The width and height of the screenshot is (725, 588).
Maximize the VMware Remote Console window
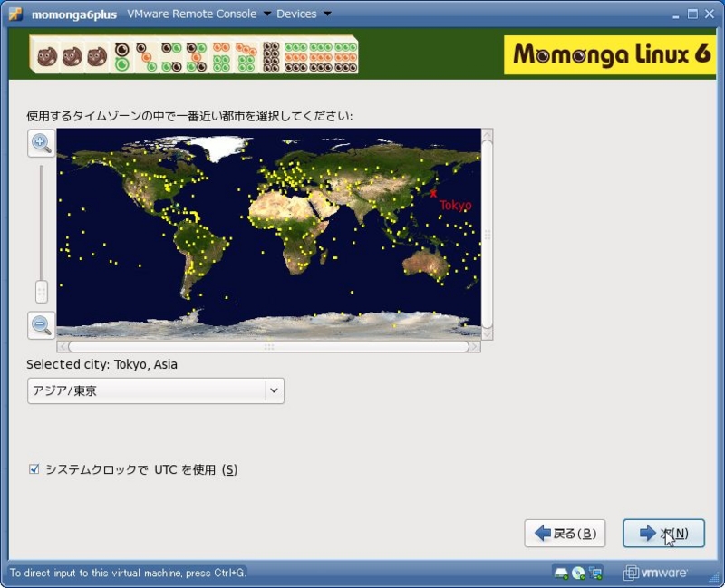pyautogui.click(x=692, y=14)
